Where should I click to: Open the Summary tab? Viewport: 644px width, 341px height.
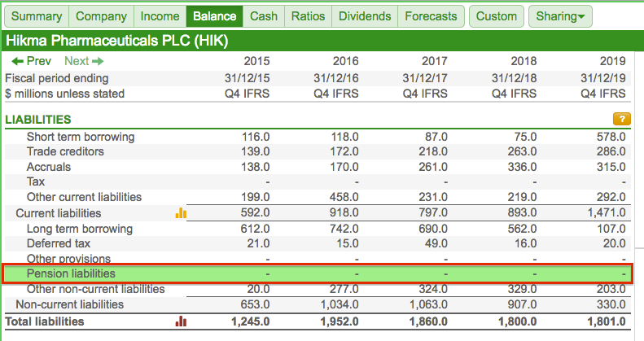(37, 16)
